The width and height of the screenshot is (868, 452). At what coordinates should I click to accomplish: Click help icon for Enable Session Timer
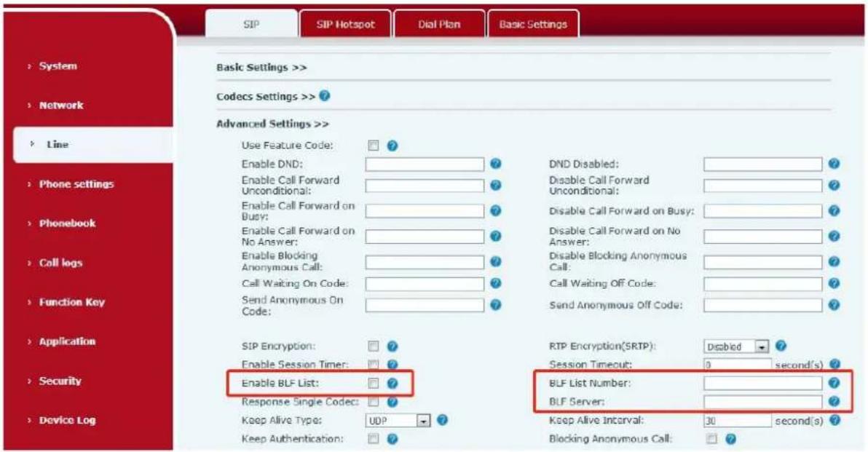[x=392, y=365]
